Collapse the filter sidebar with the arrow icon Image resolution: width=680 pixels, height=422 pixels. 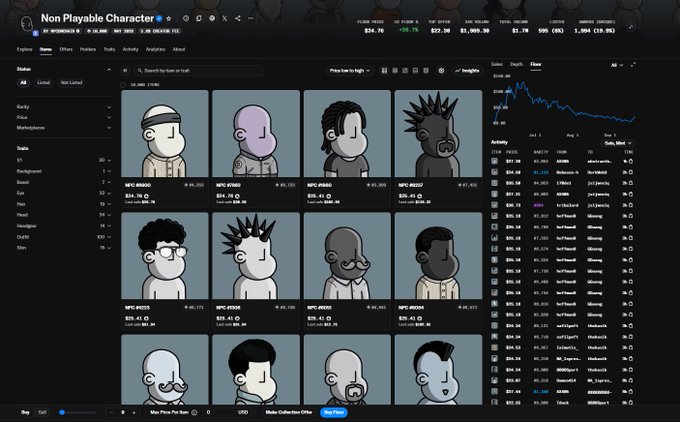coord(125,70)
